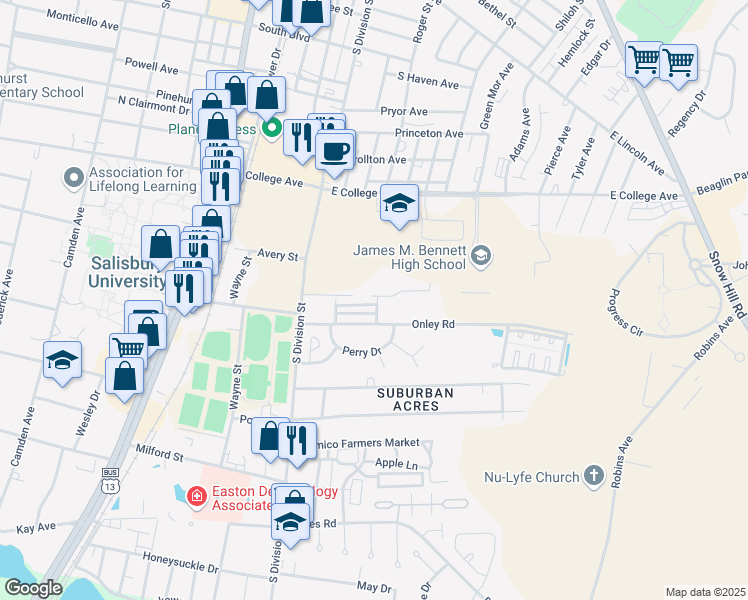Click the coffee cup cafe marker
Screen dimensions: 748x600
335,153
